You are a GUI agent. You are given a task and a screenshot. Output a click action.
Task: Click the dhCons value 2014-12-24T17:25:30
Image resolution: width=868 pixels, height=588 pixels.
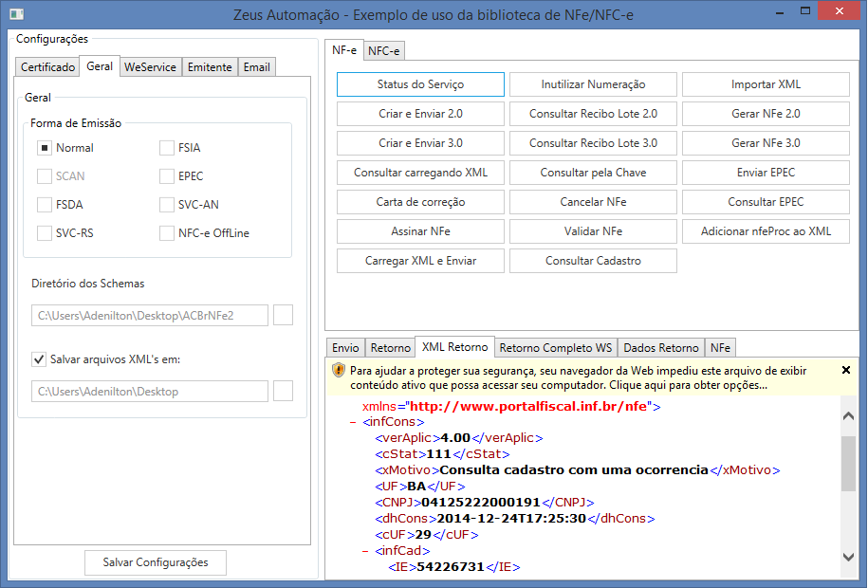pyautogui.click(x=511, y=518)
